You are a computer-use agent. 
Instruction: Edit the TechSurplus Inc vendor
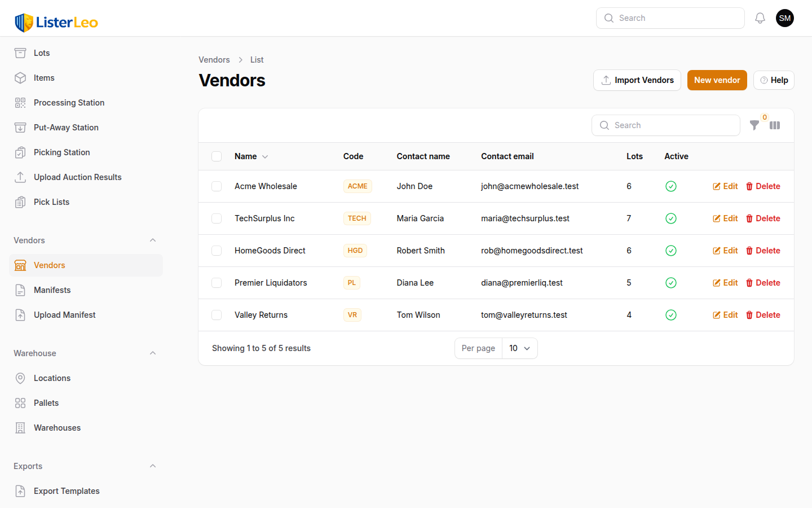(725, 218)
